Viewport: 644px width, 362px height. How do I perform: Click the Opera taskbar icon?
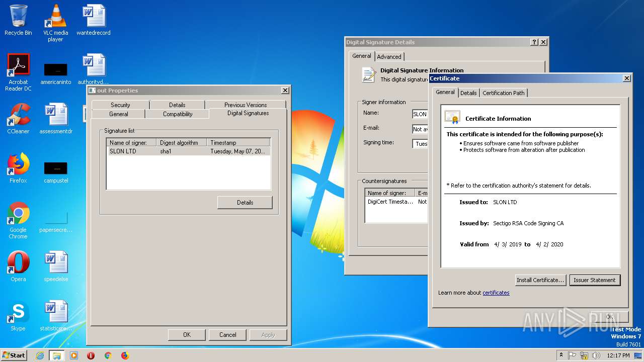(x=91, y=355)
